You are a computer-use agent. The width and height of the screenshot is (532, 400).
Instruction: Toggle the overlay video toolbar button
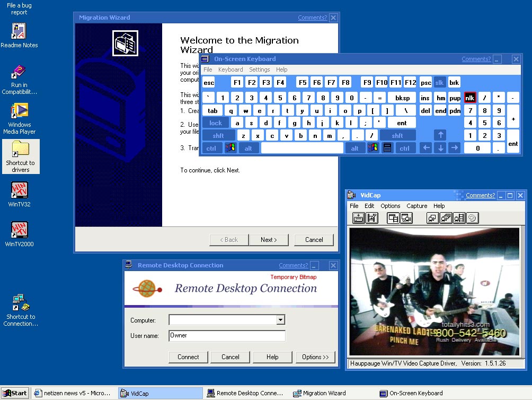click(406, 218)
